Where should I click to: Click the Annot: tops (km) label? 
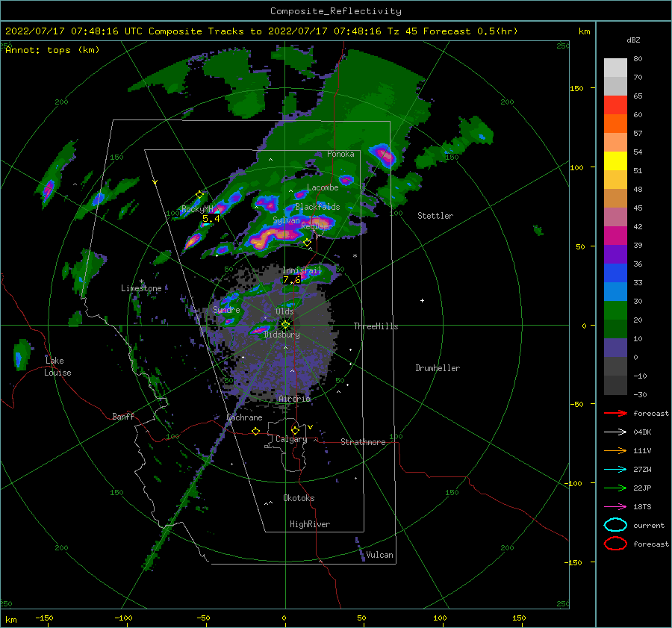coord(52,50)
